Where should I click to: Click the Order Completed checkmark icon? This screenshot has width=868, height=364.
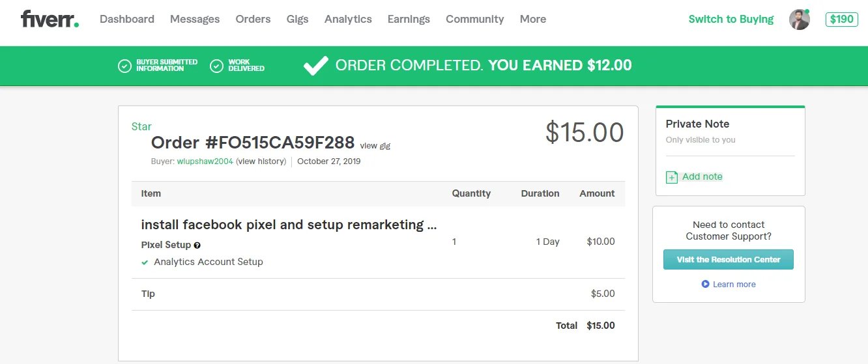pos(316,65)
